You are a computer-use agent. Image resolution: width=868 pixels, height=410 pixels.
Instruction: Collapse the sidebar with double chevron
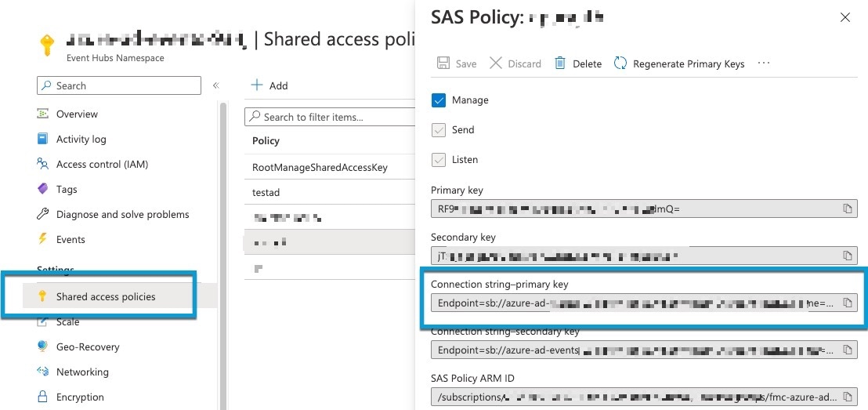pos(216,85)
